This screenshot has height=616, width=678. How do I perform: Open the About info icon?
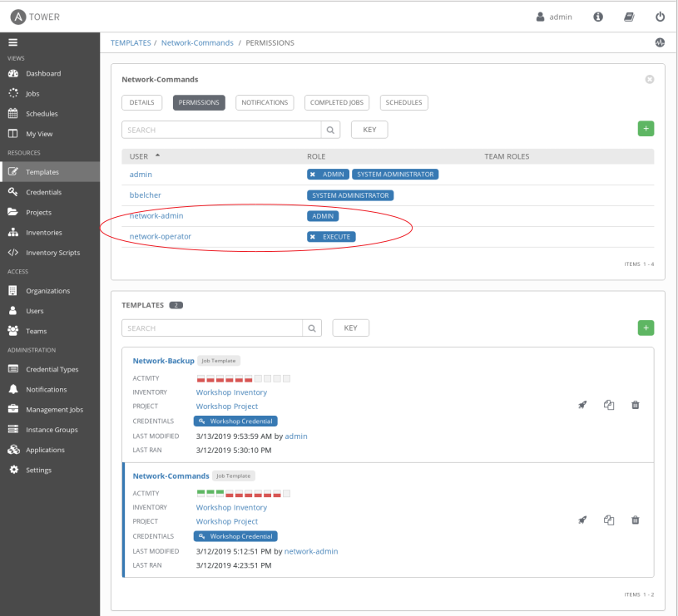(x=598, y=17)
